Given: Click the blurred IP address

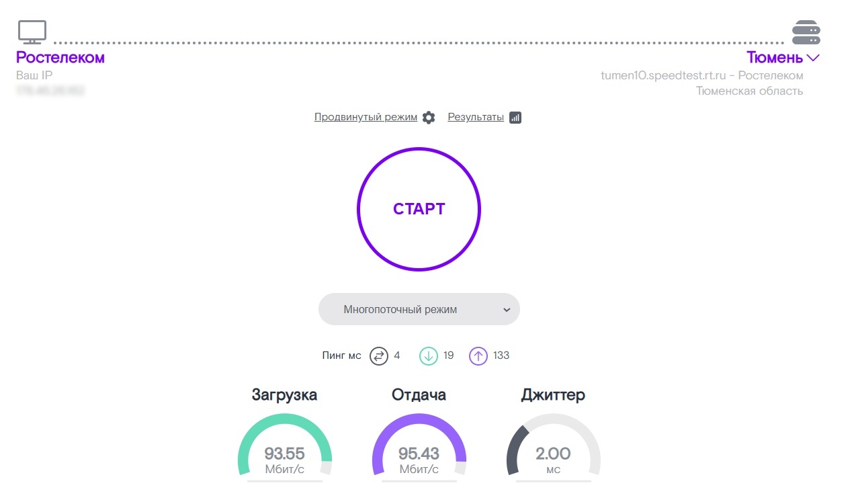Looking at the screenshot, I should tap(50, 91).
